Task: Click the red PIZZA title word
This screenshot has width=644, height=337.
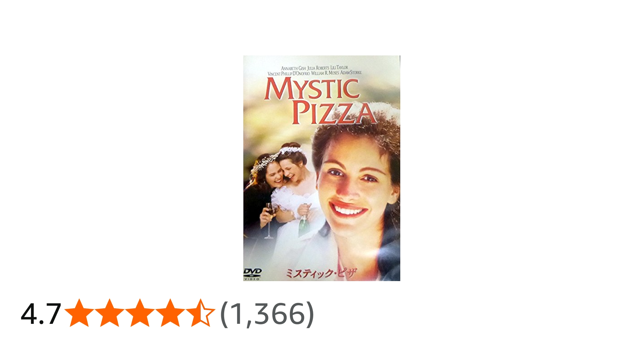Action: pos(334,113)
